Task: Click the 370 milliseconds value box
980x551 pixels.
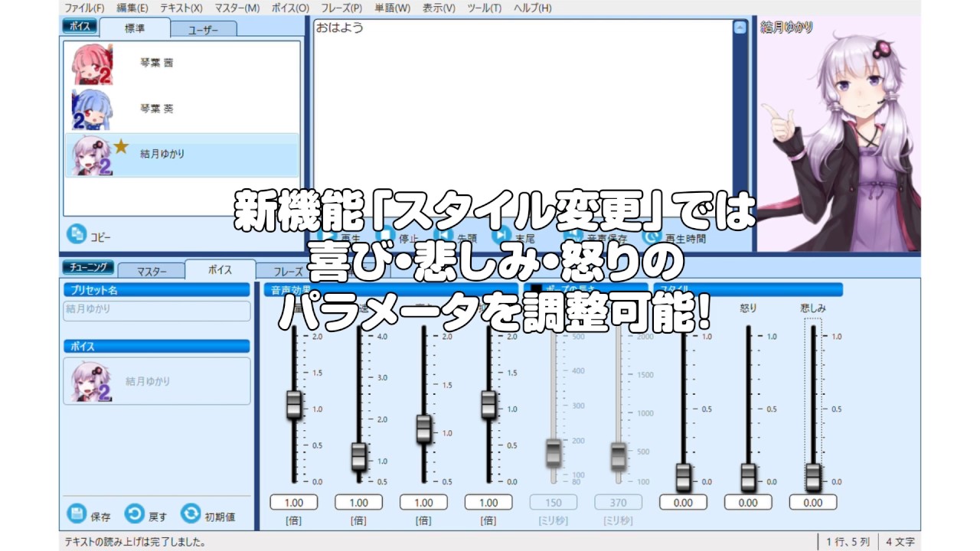Action: pyautogui.click(x=618, y=503)
